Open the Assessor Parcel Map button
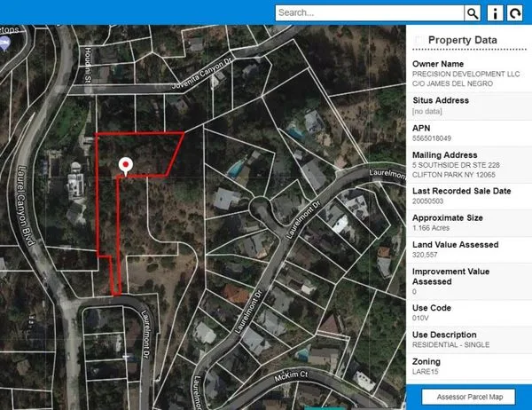 [468, 397]
